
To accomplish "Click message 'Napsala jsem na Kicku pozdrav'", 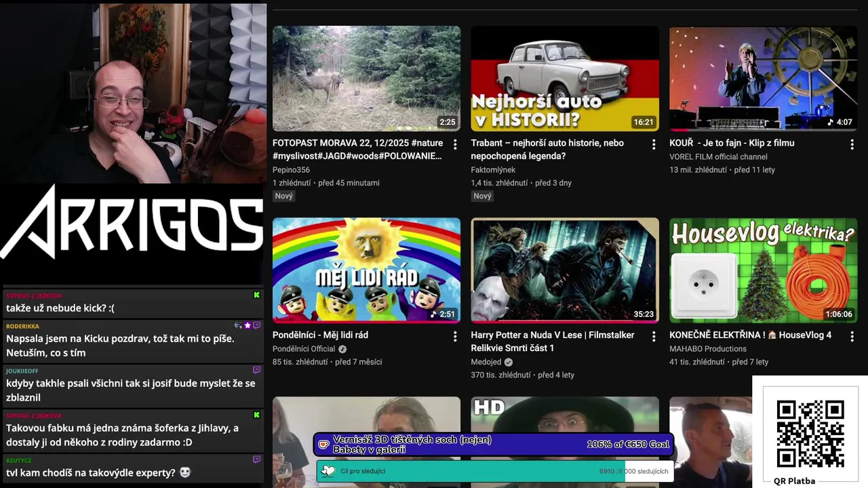I will click(120, 346).
